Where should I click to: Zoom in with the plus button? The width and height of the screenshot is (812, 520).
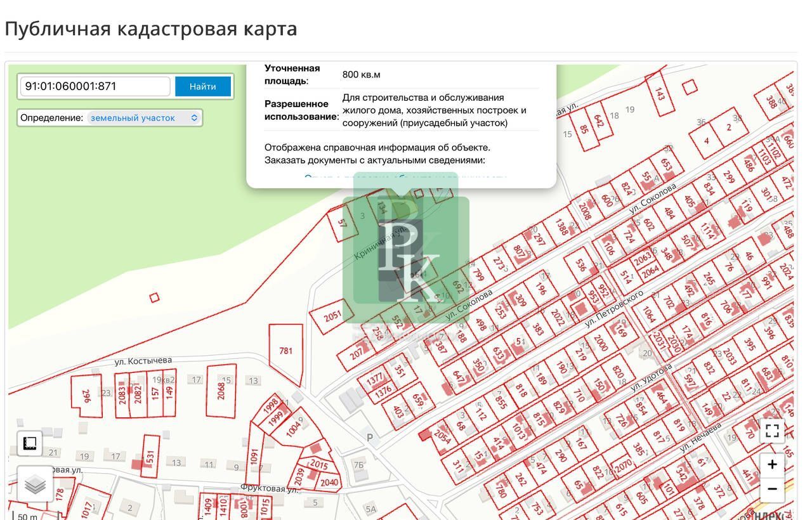(772, 464)
